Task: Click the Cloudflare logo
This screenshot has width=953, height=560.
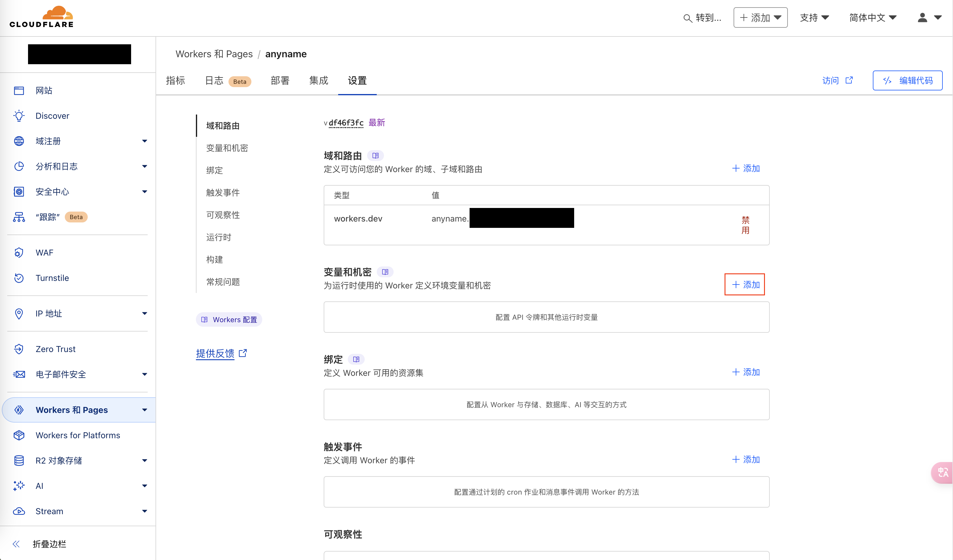Action: (42, 17)
